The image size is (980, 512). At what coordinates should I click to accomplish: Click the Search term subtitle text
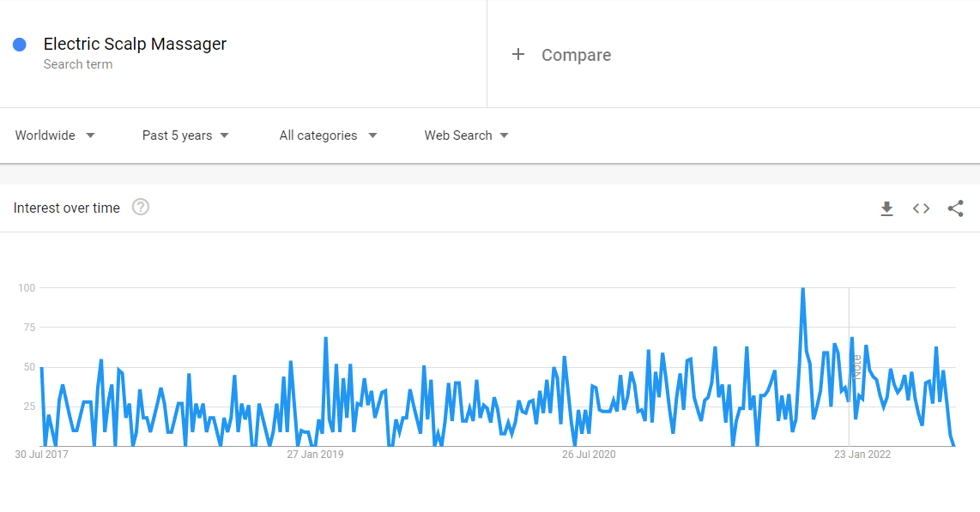[78, 64]
